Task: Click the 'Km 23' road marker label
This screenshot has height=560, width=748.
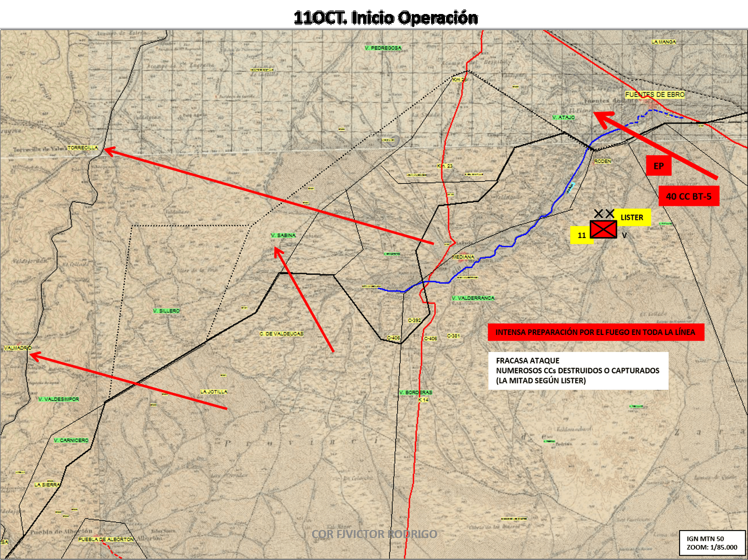Action: [445, 166]
